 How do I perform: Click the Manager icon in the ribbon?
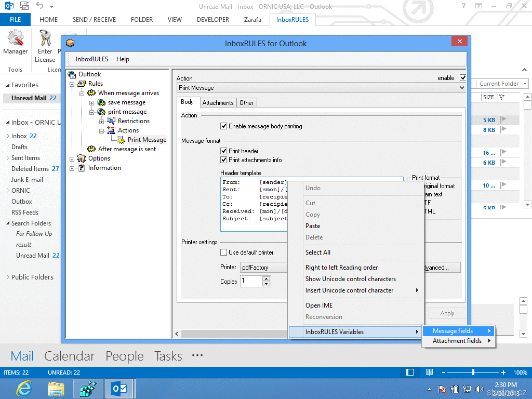pyautogui.click(x=15, y=38)
